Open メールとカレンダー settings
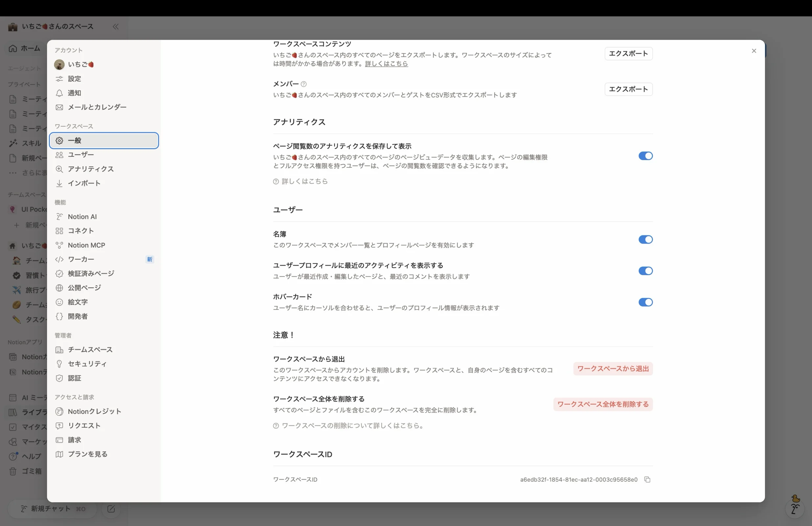Image resolution: width=812 pixels, height=526 pixels. pos(104,107)
